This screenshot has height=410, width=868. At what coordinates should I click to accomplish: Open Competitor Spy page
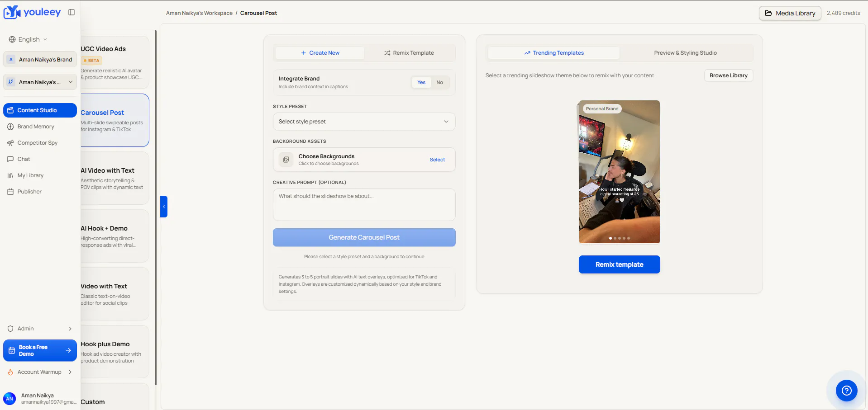pyautogui.click(x=40, y=143)
